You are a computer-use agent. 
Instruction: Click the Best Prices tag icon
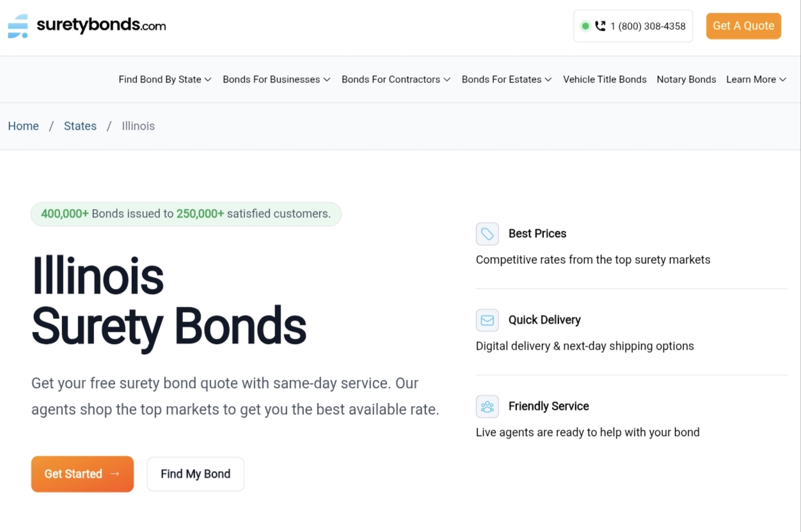[x=488, y=234]
